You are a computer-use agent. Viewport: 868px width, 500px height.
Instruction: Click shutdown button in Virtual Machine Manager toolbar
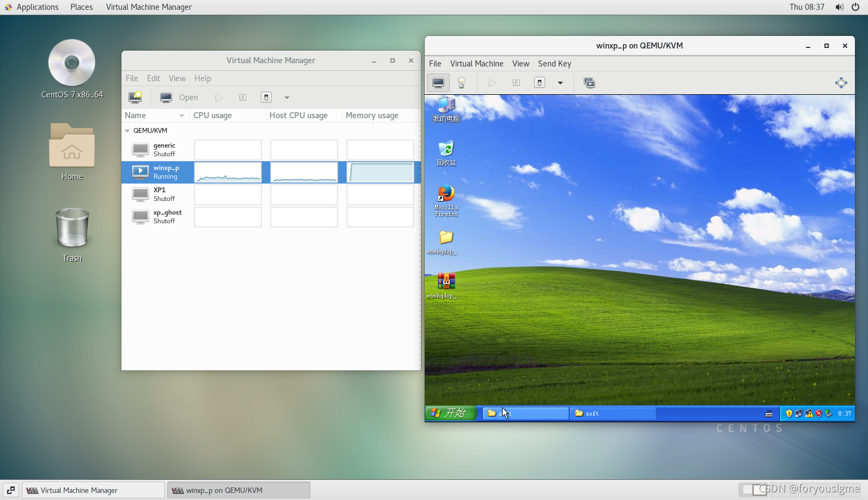(266, 97)
